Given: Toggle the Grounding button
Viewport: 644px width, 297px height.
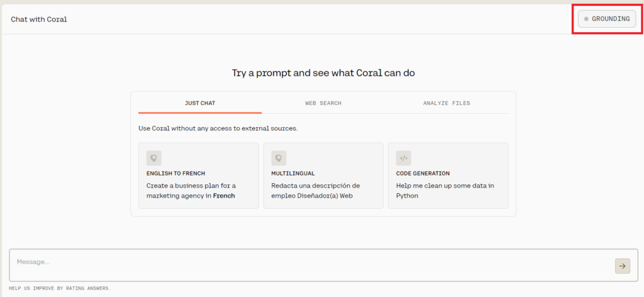Looking at the screenshot, I should click(606, 19).
